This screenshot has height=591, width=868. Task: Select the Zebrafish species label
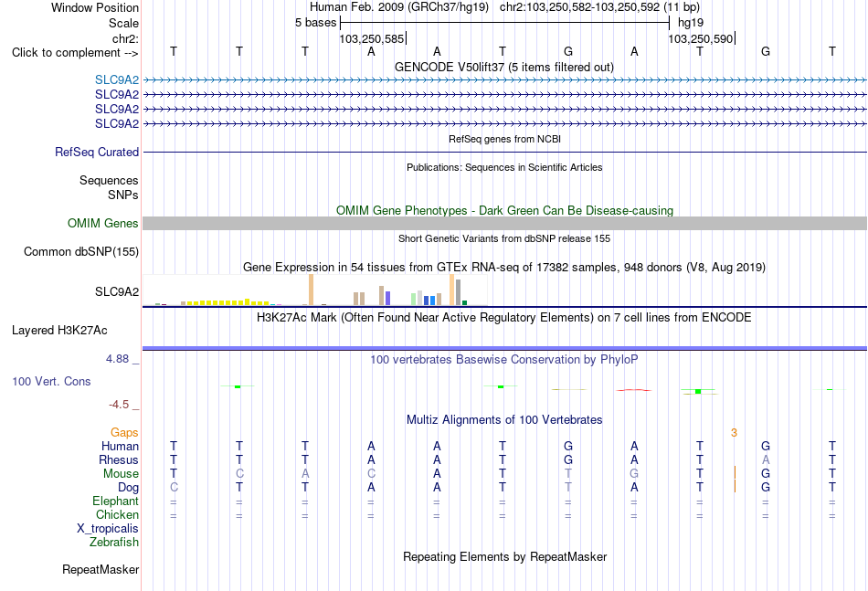[x=114, y=543]
